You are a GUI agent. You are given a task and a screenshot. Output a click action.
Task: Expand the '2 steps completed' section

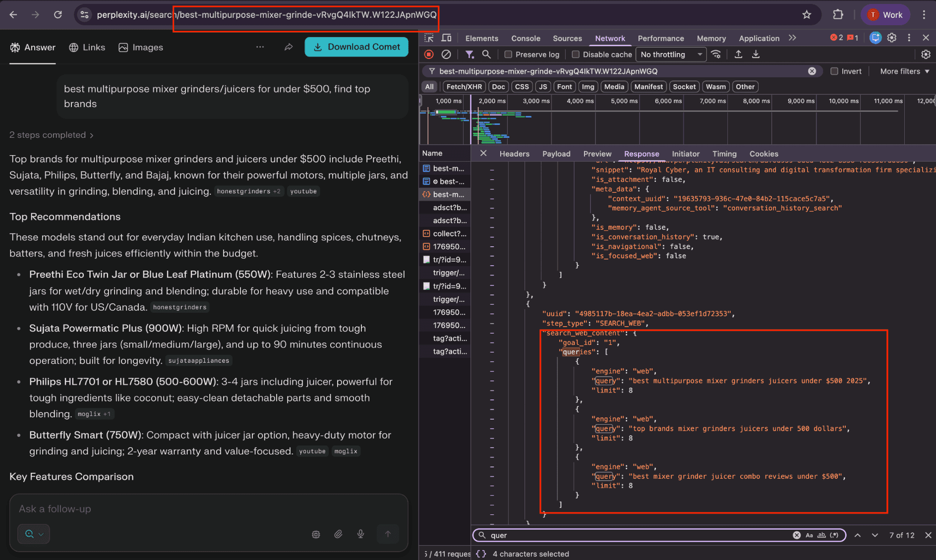52,135
